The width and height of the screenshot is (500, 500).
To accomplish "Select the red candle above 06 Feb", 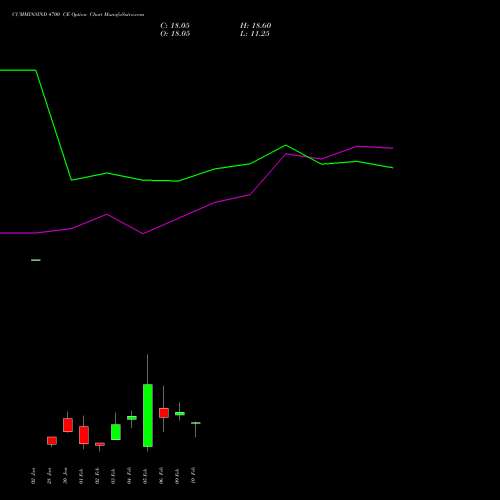I will coord(164,413).
